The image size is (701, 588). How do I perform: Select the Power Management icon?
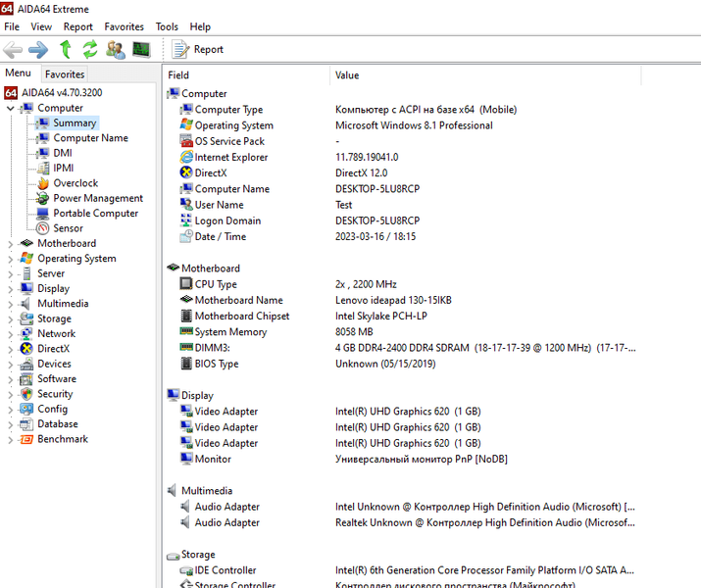pos(43,198)
